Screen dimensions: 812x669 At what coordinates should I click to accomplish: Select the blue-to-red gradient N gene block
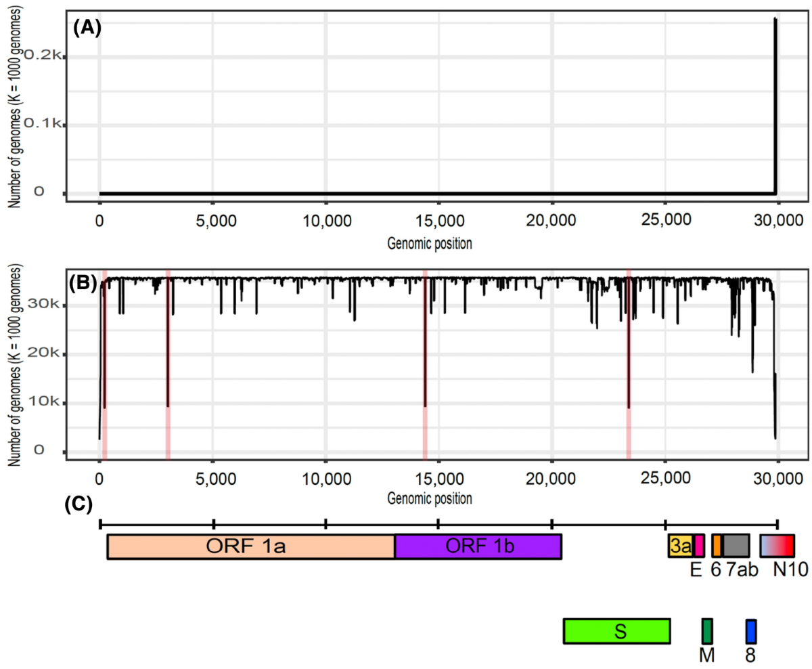(777, 546)
